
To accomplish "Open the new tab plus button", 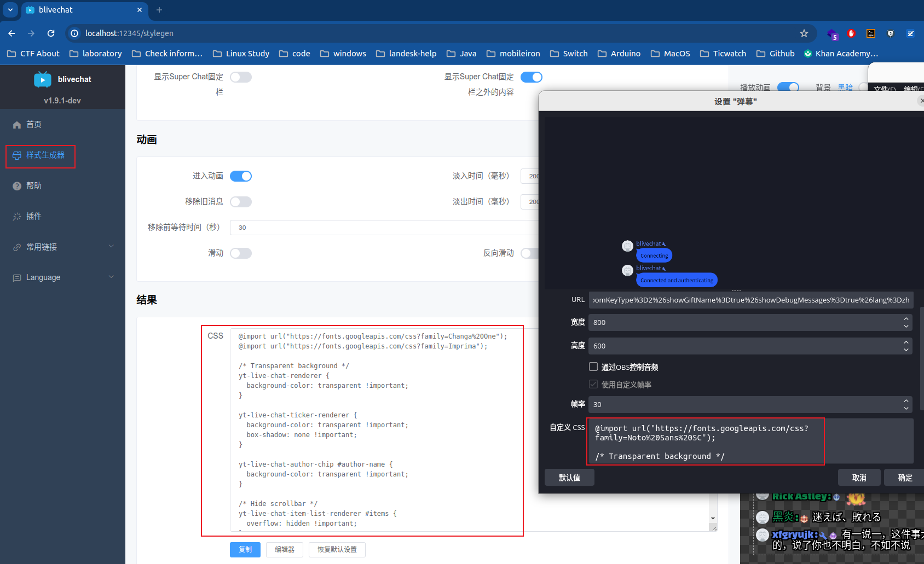I will [x=159, y=10].
